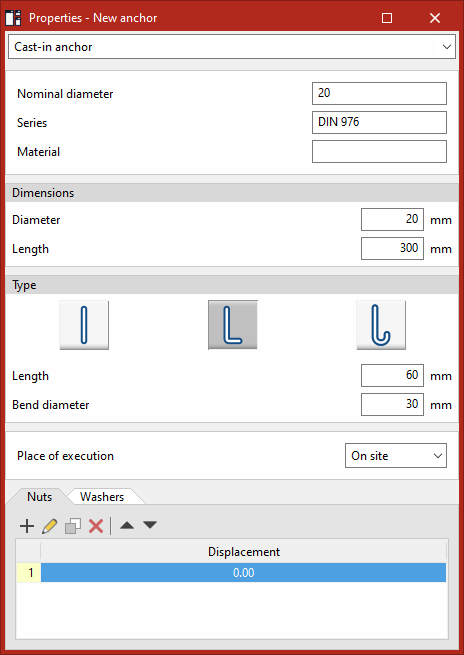
Task: Click the Nominal diameter field
Action: click(x=379, y=93)
